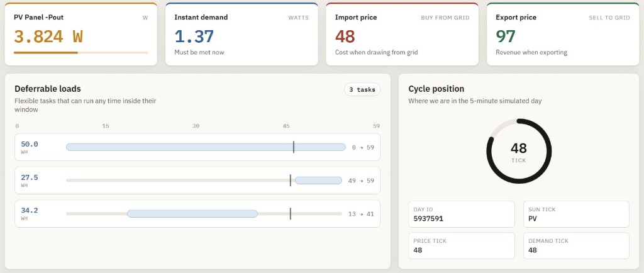
Task: Click the TICK label inside the ring
Action: 519,160
